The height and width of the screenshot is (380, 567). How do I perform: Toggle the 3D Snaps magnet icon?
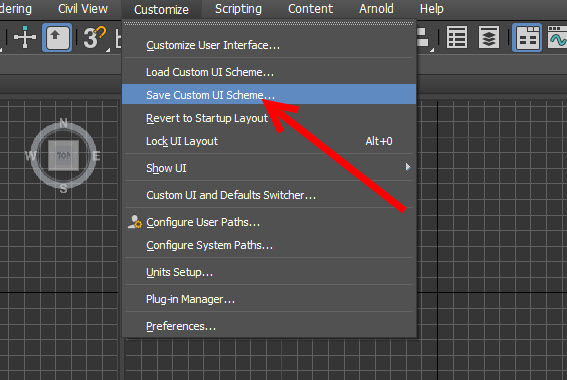[x=95, y=37]
